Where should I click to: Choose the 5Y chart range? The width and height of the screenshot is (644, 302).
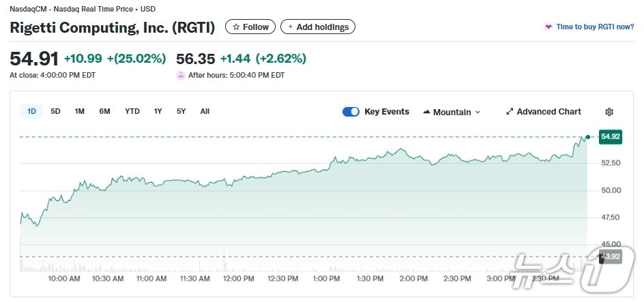pos(181,111)
